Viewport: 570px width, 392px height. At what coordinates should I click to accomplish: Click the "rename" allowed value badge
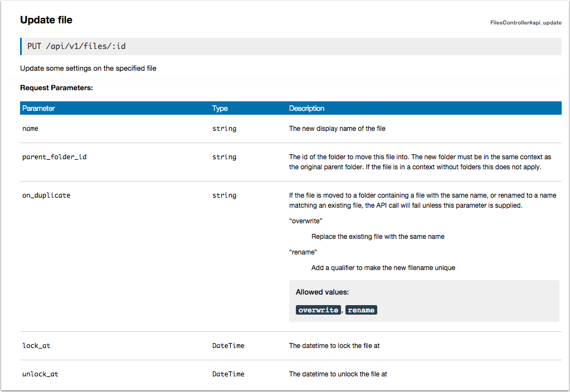coord(361,310)
